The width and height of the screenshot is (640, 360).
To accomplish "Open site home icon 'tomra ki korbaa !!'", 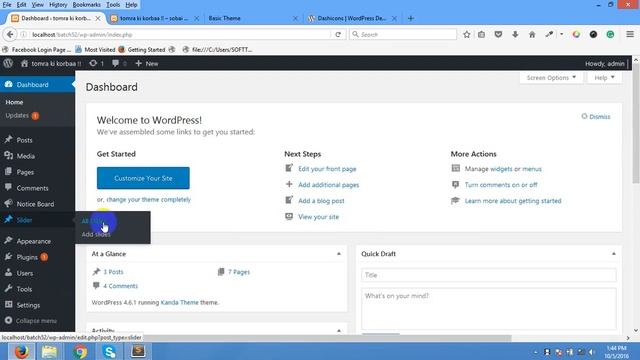I will (x=24, y=64).
